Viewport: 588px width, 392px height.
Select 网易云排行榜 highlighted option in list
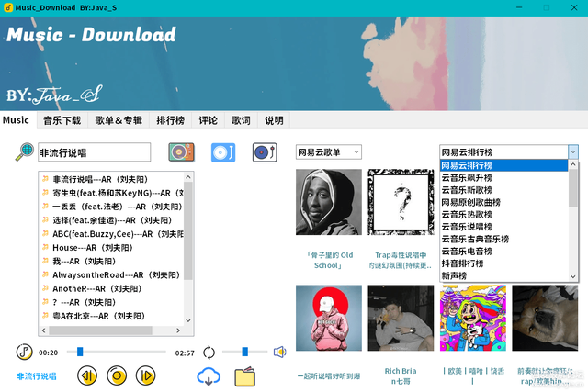tap(503, 165)
